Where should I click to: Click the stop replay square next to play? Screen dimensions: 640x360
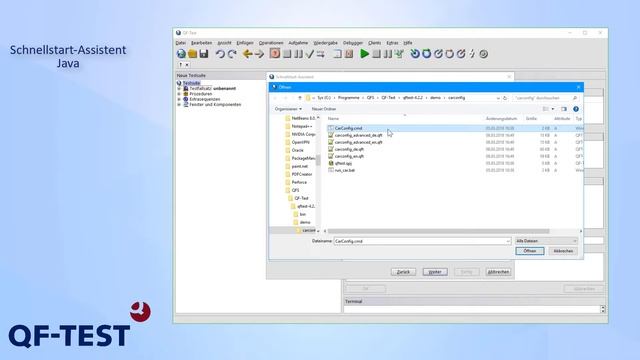pos(377,53)
